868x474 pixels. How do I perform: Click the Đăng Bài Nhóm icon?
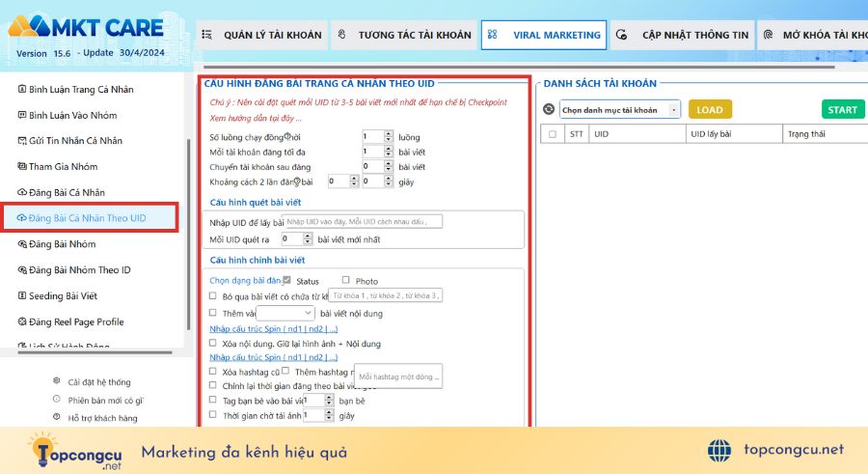(22, 244)
